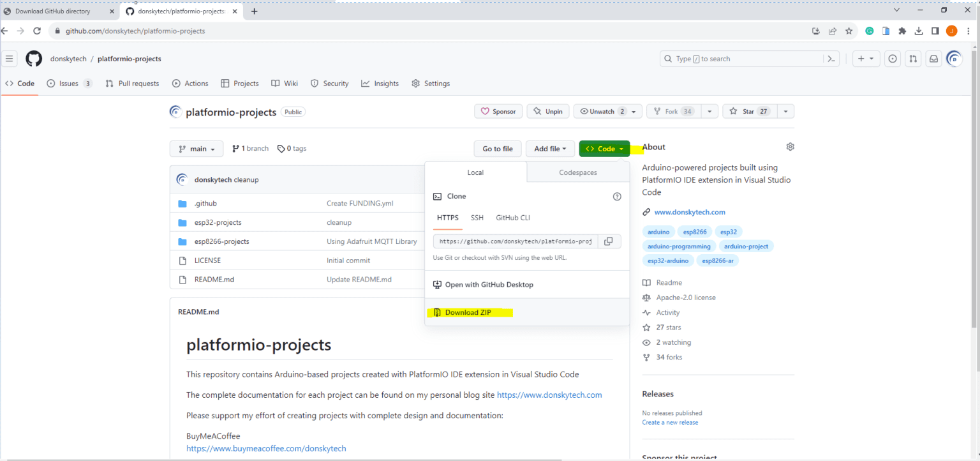
Task: Open the notifications inbox icon
Action: 933,58
